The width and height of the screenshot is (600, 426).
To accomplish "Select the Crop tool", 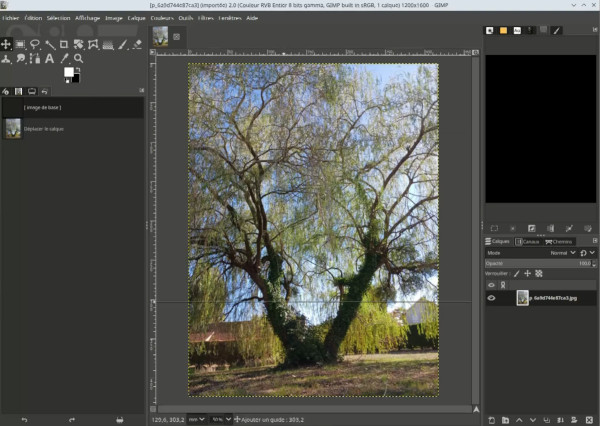I will pyautogui.click(x=64, y=44).
